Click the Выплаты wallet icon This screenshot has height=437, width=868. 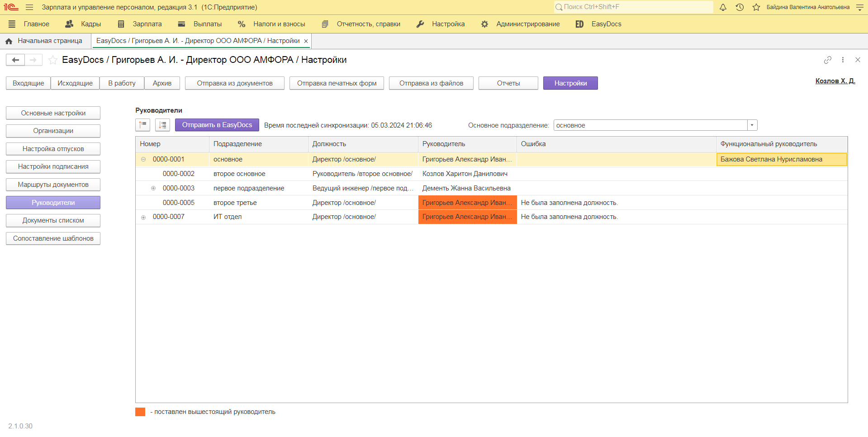[181, 24]
